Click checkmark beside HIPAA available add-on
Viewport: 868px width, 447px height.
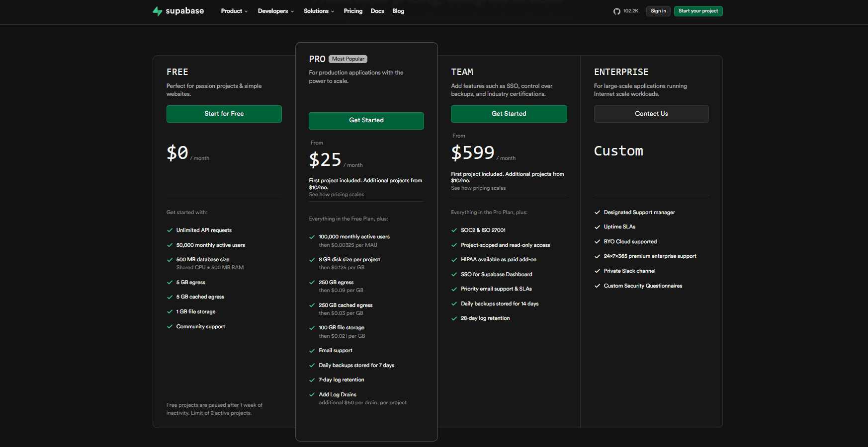click(454, 260)
